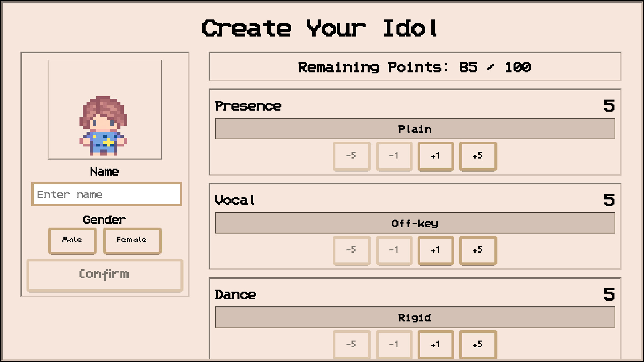Increase Presence stat by five points

(478, 156)
